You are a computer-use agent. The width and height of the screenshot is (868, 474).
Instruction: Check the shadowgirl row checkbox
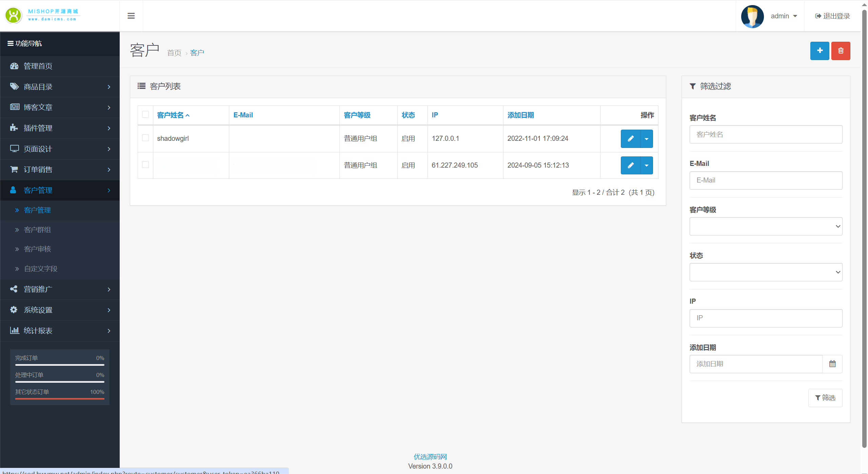point(145,138)
